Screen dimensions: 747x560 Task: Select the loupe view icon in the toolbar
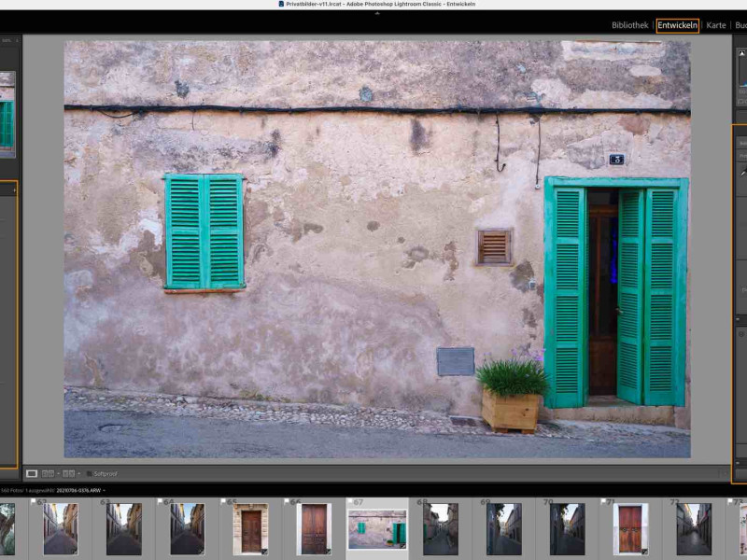click(32, 473)
